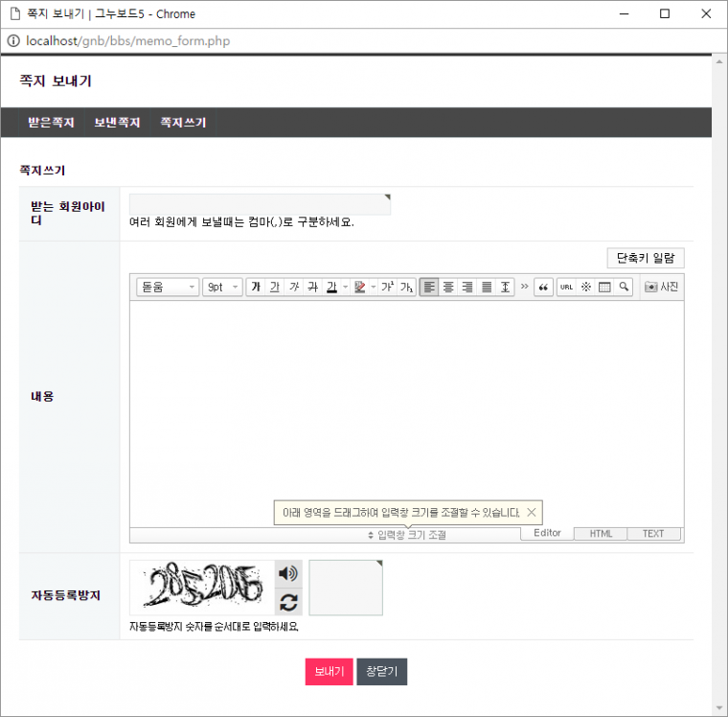Open 받은쪽지 received messages tab
Screen dimensions: 728x717
tap(51, 122)
